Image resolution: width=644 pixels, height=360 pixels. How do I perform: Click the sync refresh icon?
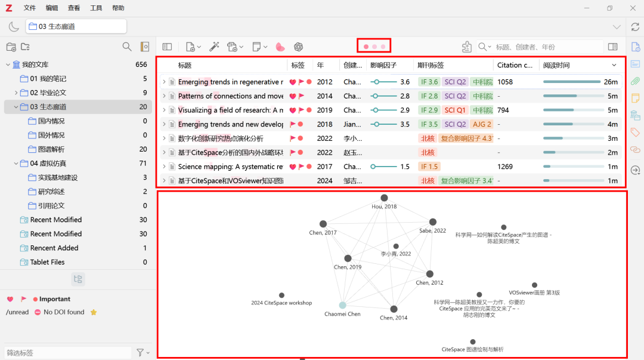click(635, 27)
